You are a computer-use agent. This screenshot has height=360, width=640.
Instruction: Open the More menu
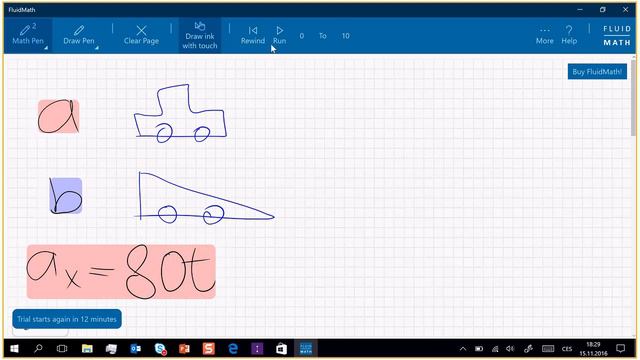point(544,36)
